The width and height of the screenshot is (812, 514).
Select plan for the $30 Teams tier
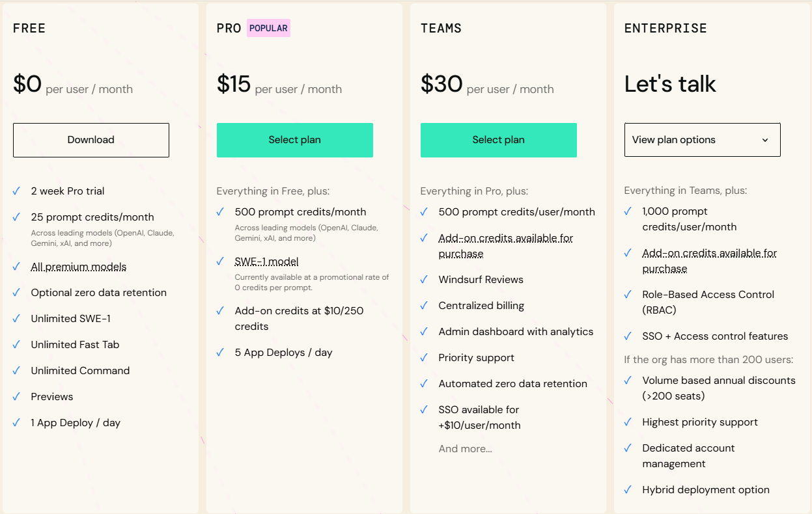[x=499, y=140]
